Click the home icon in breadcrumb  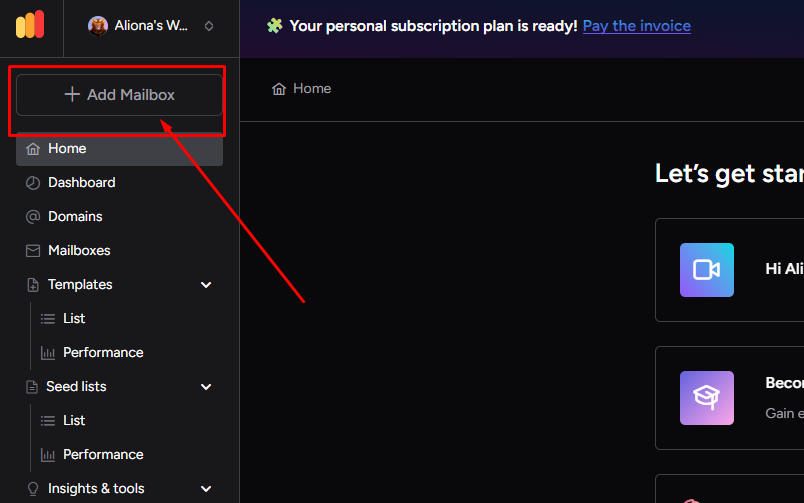(x=279, y=89)
